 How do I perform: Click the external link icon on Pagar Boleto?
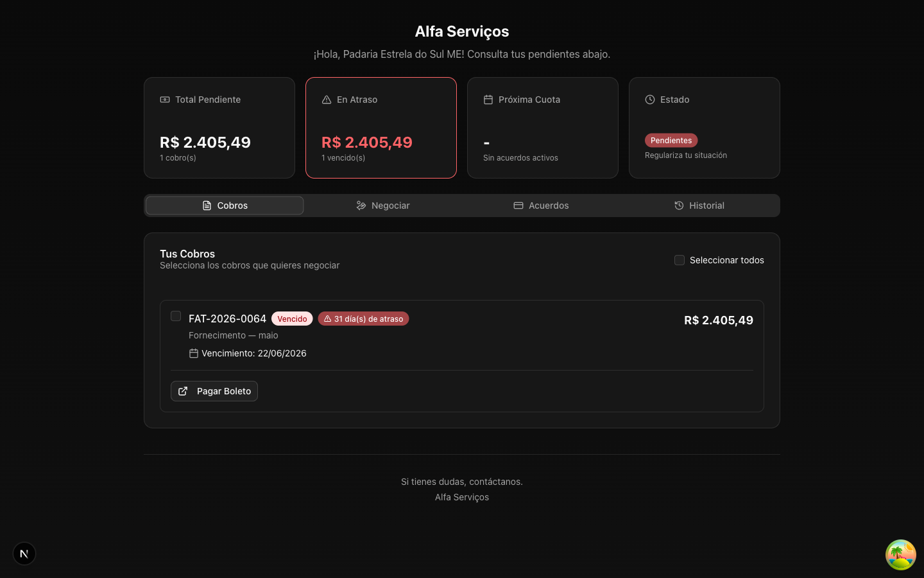click(x=183, y=391)
